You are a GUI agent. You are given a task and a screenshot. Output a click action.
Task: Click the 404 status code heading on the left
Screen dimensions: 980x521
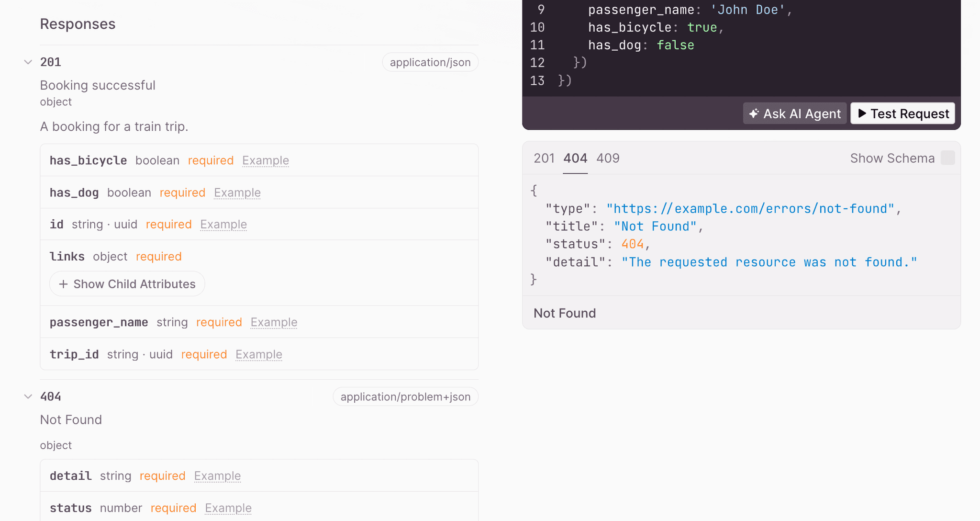coord(51,396)
